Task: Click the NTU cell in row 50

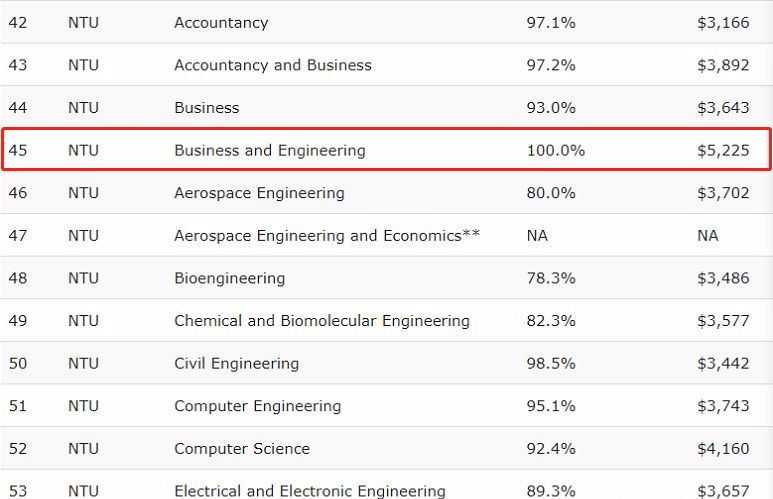Action: coord(83,363)
